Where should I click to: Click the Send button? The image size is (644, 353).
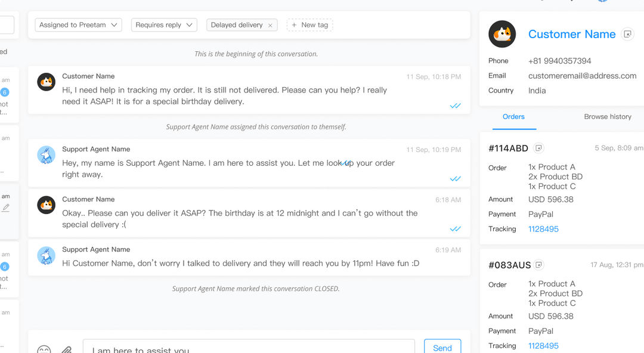442,347
